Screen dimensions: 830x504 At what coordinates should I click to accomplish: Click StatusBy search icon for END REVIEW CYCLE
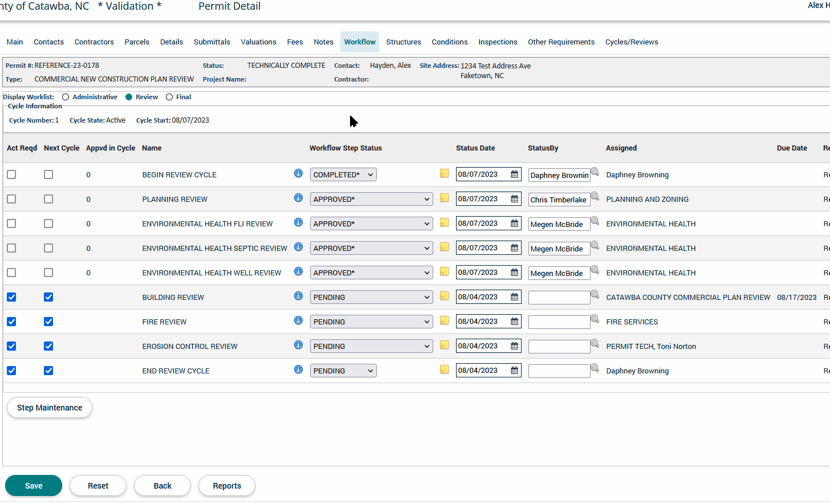[x=595, y=368]
